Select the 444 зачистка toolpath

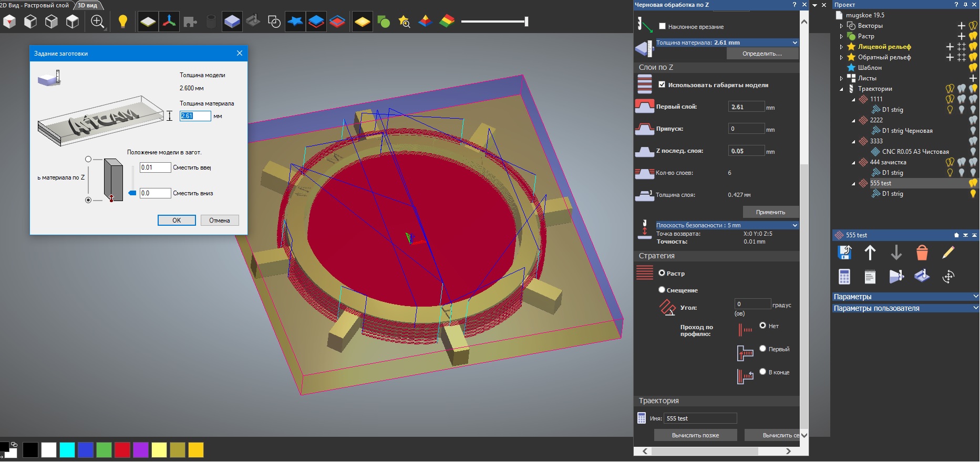pyautogui.click(x=888, y=162)
